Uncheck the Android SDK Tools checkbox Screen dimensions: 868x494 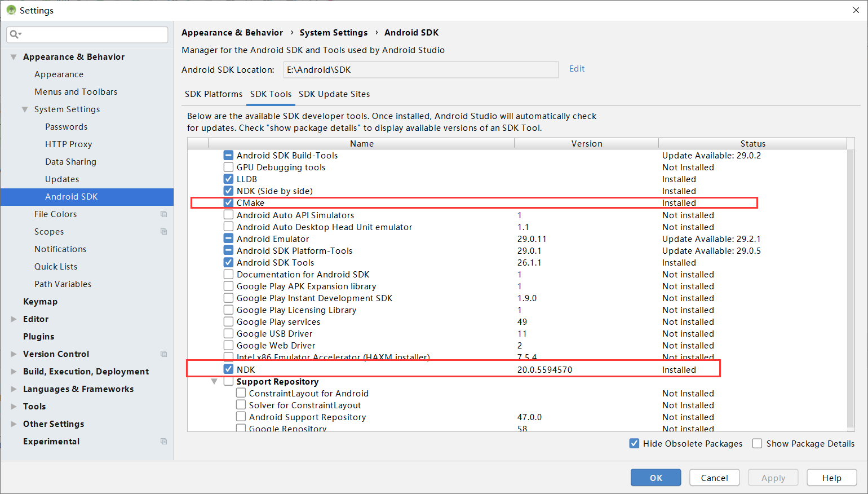coord(228,262)
